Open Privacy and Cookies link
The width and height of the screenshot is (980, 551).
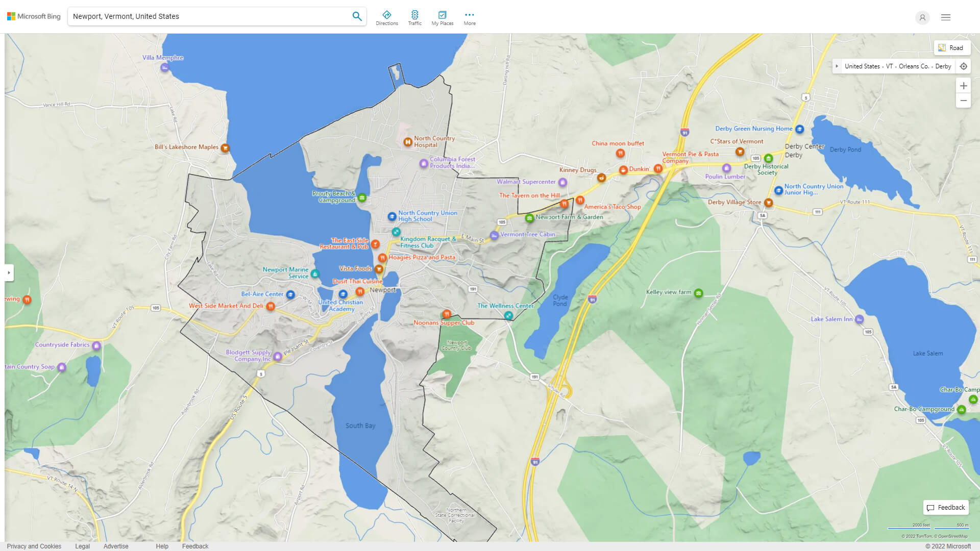[34, 546]
